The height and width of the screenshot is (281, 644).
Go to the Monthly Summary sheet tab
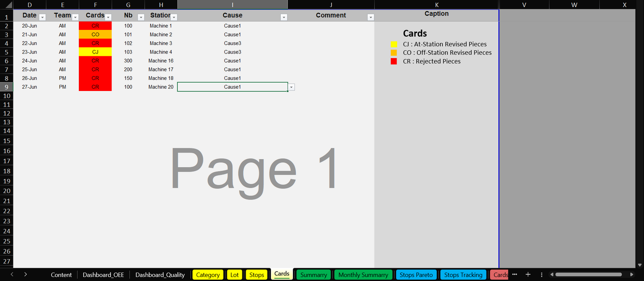click(363, 275)
